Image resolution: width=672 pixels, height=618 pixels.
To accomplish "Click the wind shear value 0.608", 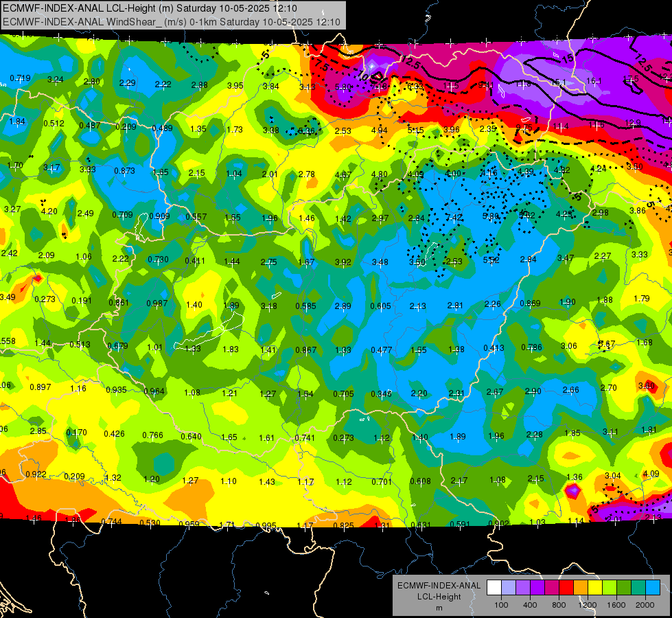I will (x=420, y=481).
